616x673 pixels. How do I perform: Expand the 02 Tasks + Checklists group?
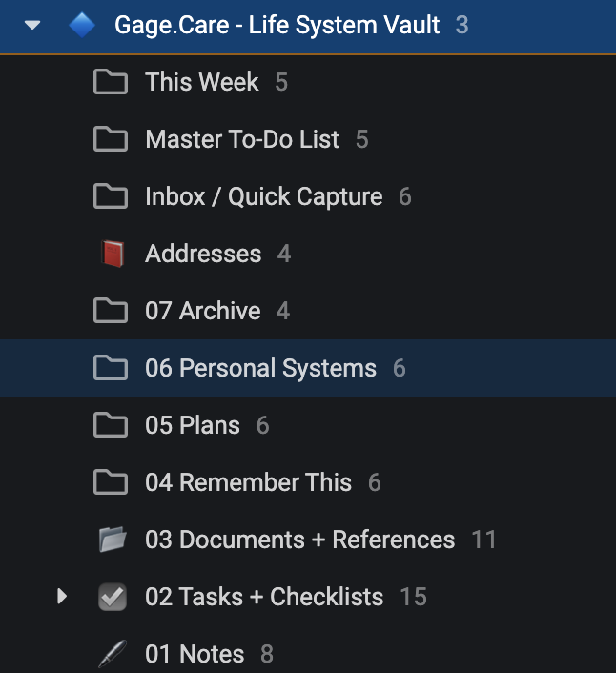coord(62,596)
